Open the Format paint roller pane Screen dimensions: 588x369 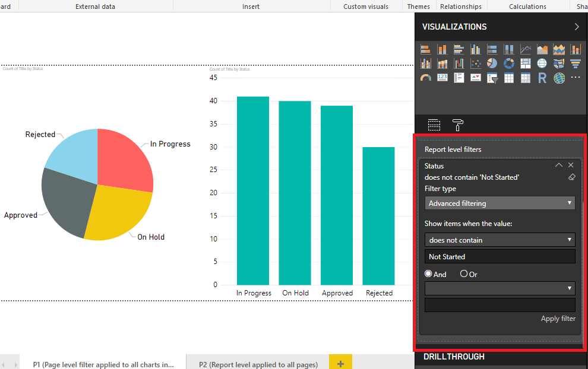click(x=457, y=125)
